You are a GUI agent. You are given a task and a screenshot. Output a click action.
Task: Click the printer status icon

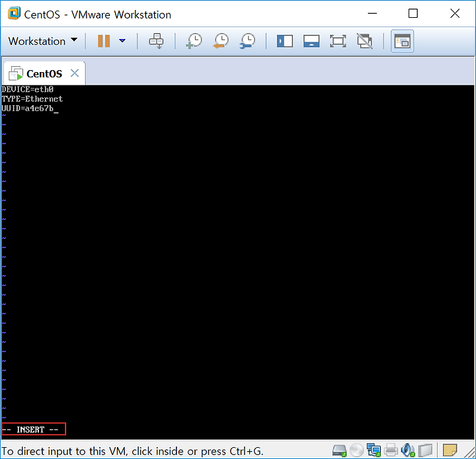[x=391, y=450]
